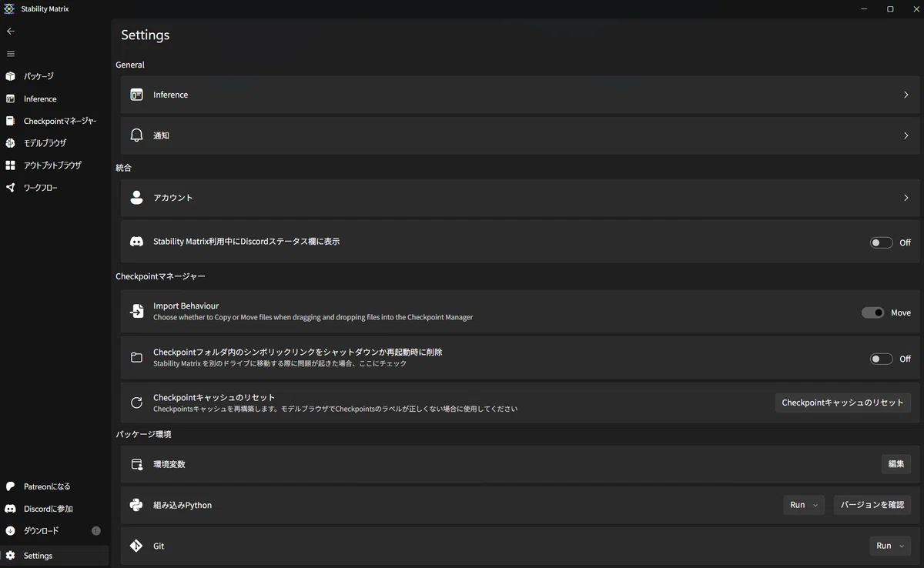Click the Git logo icon
Screen dimensions: 924x568
[x=136, y=546]
